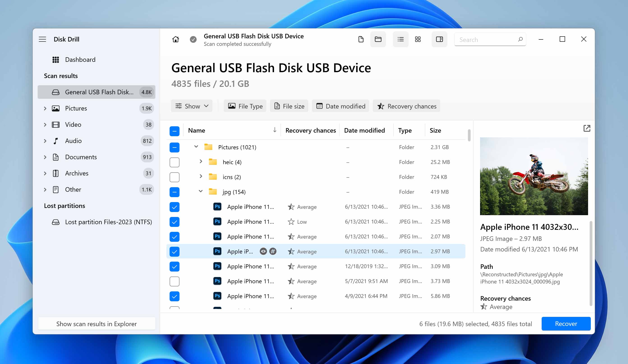
Task: Select Other category in sidebar
Action: point(97,189)
